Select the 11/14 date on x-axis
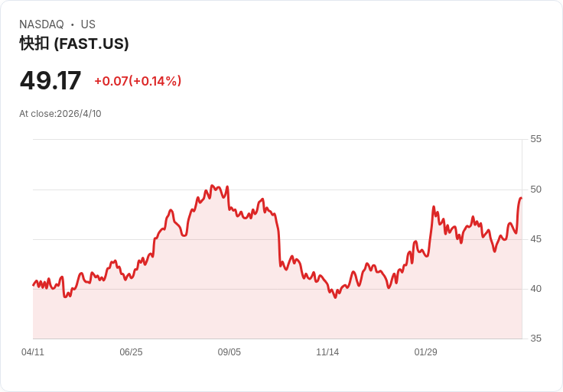The width and height of the screenshot is (563, 392). click(x=327, y=352)
